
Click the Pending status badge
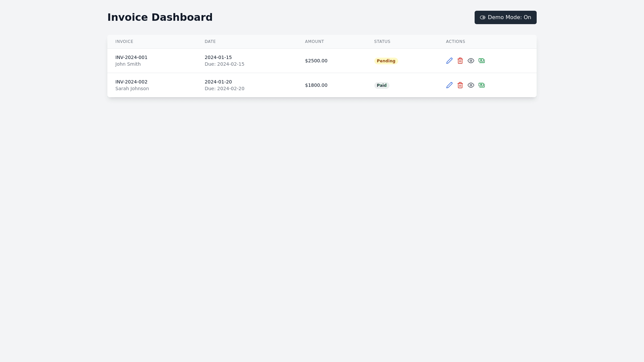click(386, 61)
